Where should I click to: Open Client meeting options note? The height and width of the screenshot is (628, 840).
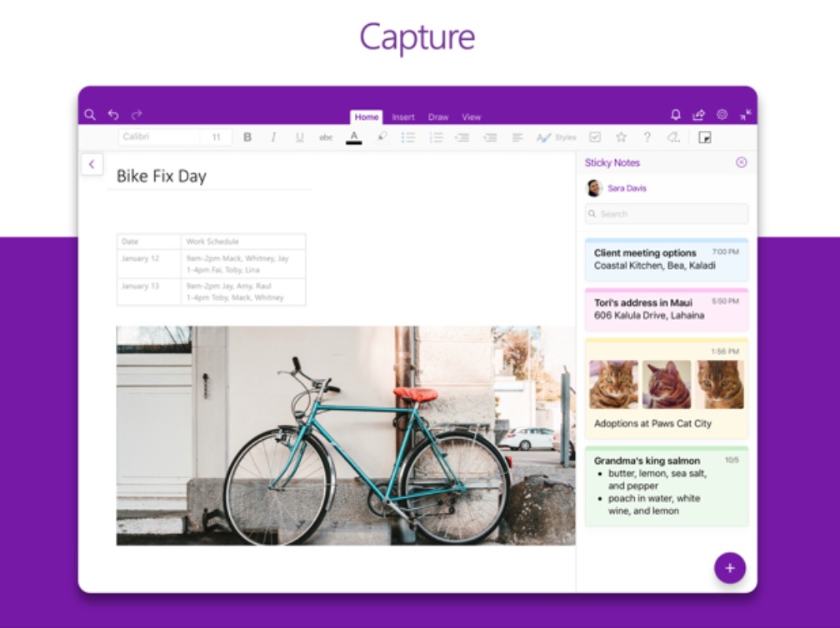[667, 260]
